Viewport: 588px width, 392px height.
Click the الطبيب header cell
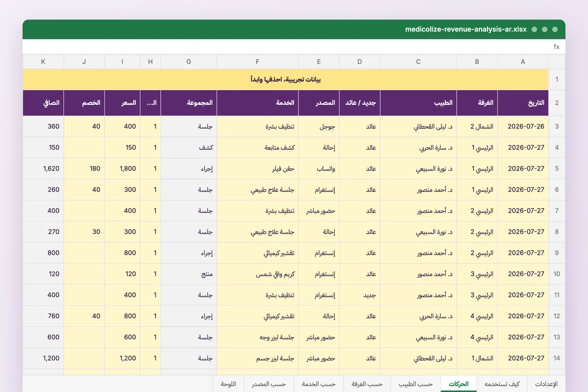pos(418,103)
